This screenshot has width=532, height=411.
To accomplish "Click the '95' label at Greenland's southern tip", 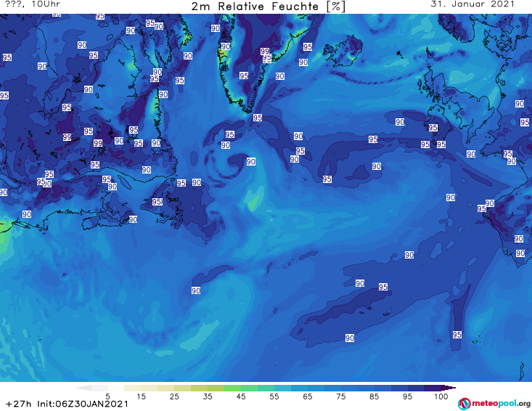I will (258, 118).
